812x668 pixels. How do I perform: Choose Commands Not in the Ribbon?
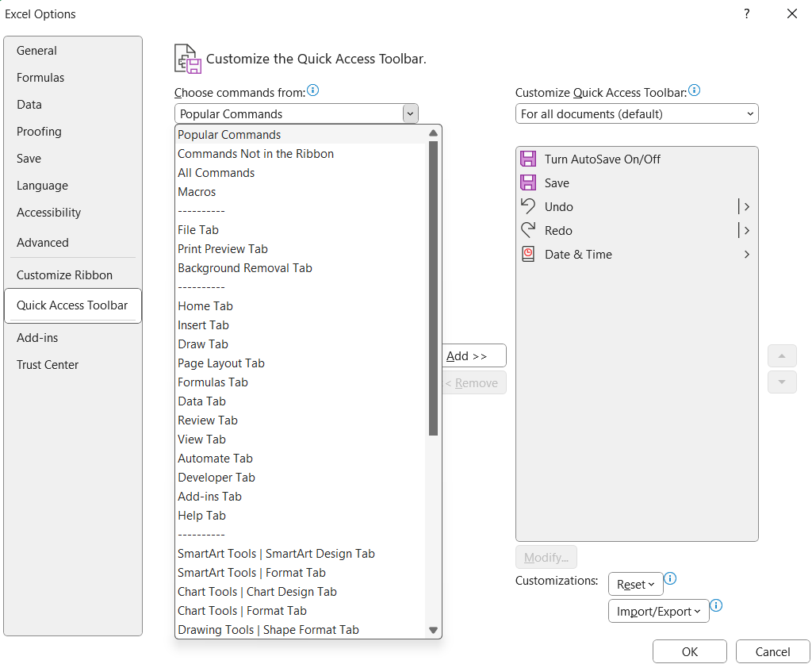click(301, 153)
